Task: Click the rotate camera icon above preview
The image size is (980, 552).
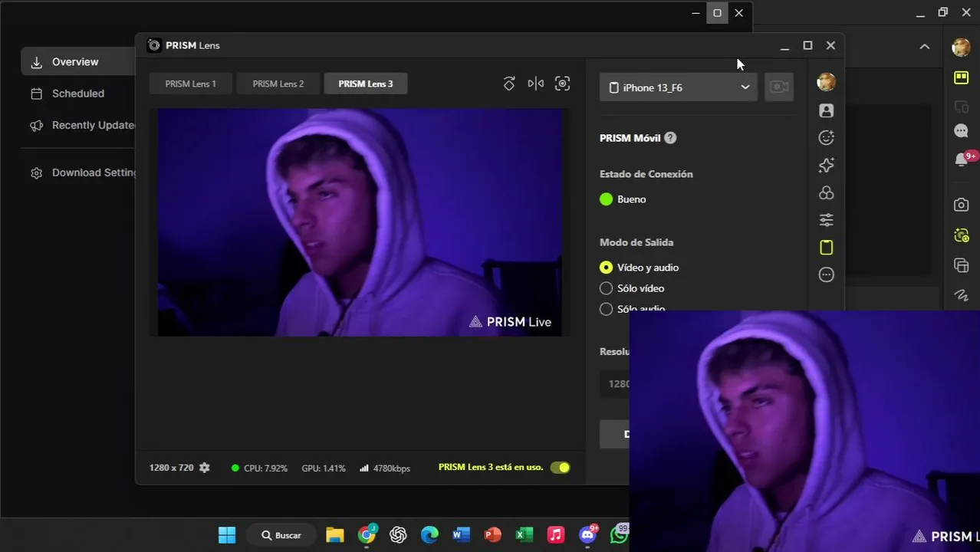Action: coord(509,84)
